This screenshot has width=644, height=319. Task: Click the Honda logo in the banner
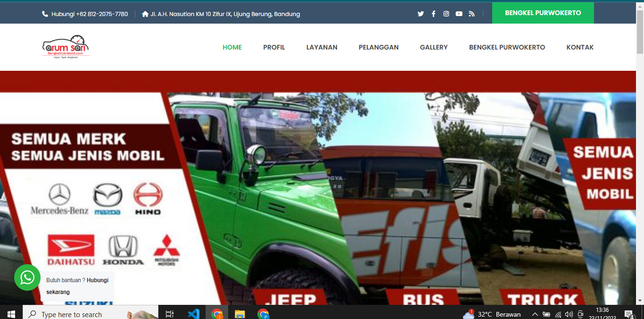point(123,250)
